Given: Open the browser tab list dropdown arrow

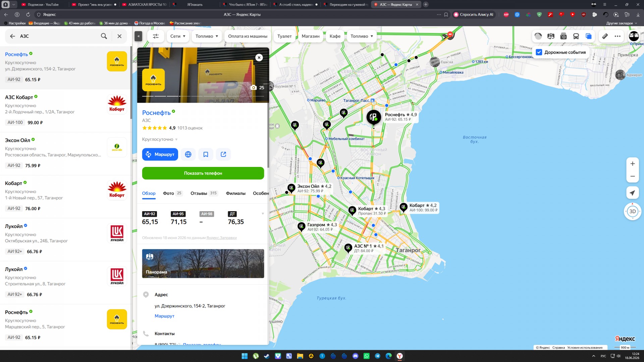Looking at the screenshot, I should click(14, 5).
